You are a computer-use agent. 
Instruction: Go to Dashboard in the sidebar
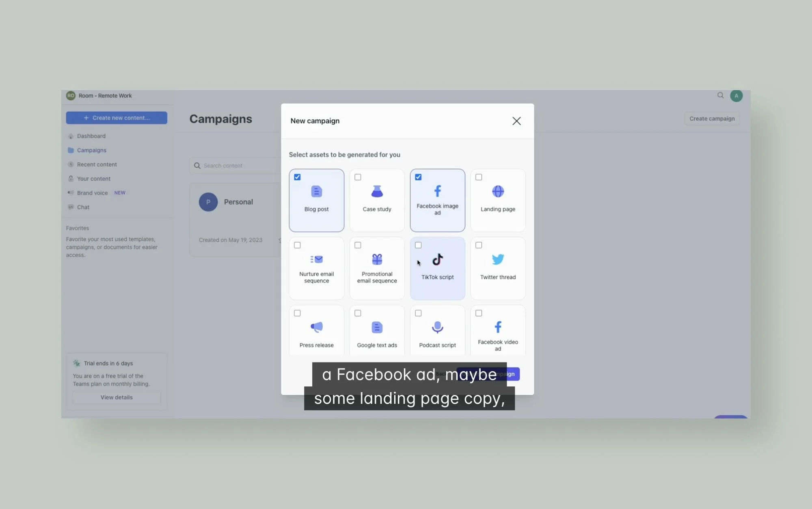tap(91, 136)
